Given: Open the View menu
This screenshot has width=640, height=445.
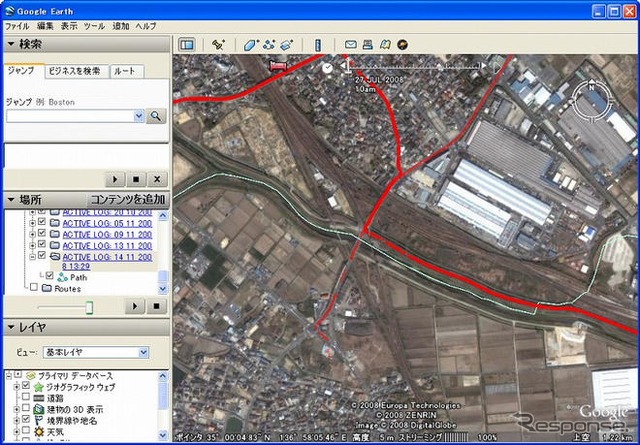Looking at the screenshot, I should coord(69,26).
